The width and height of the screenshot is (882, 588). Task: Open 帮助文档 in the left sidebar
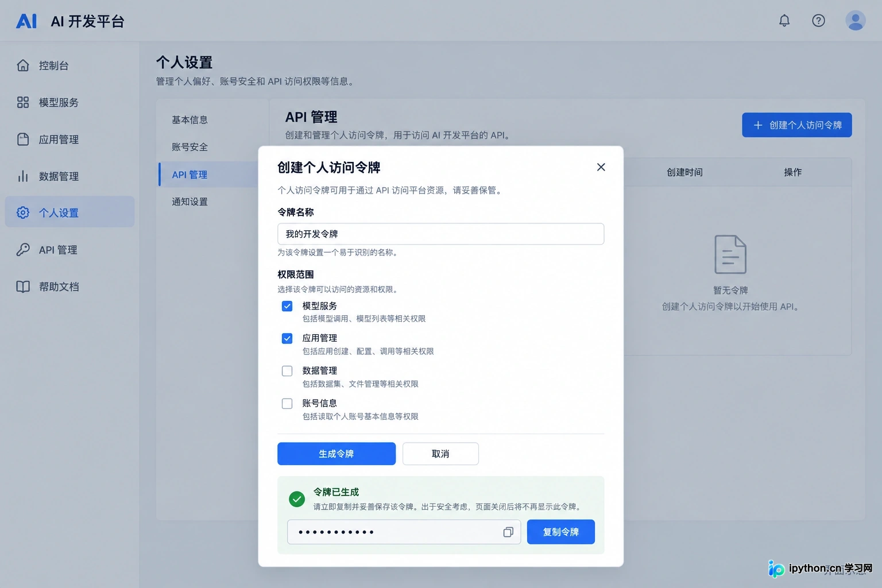click(69, 287)
